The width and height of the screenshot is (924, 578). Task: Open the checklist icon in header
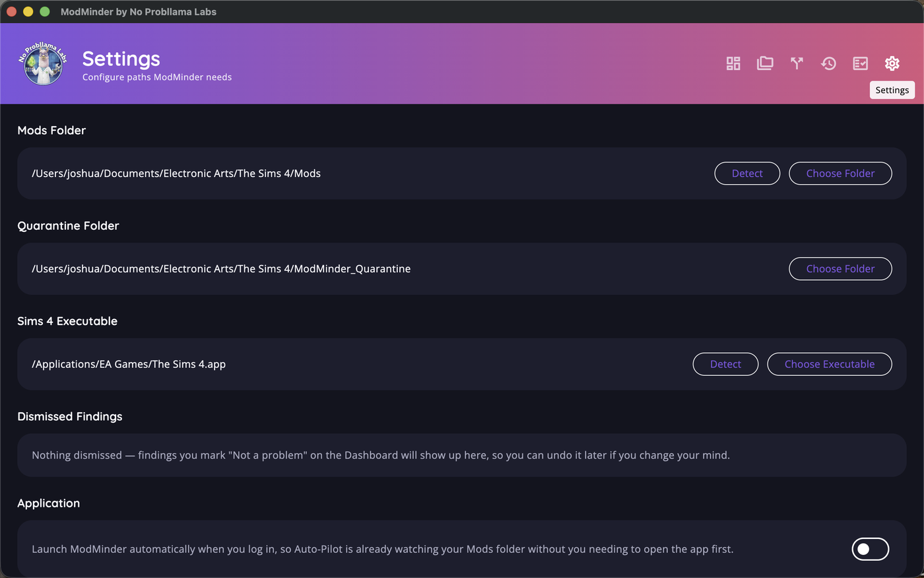pos(861,63)
